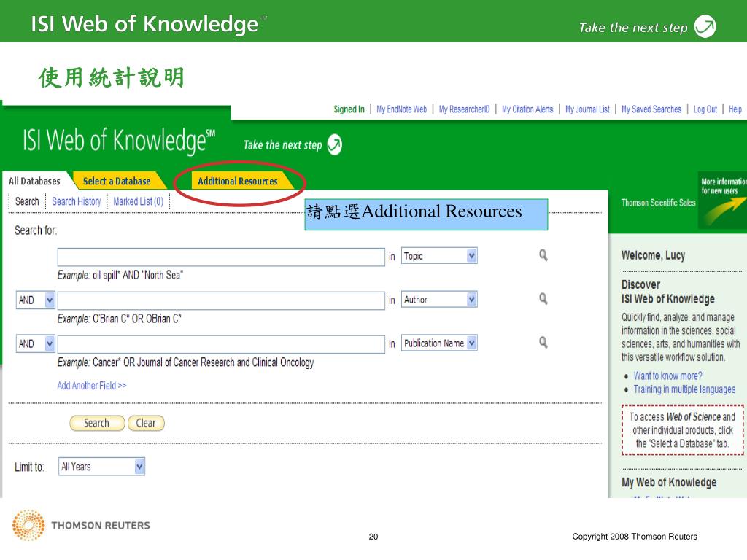Image resolution: width=747 pixels, height=560 pixels.
Task: Click the Training in multiple languages link
Action: [x=684, y=389]
